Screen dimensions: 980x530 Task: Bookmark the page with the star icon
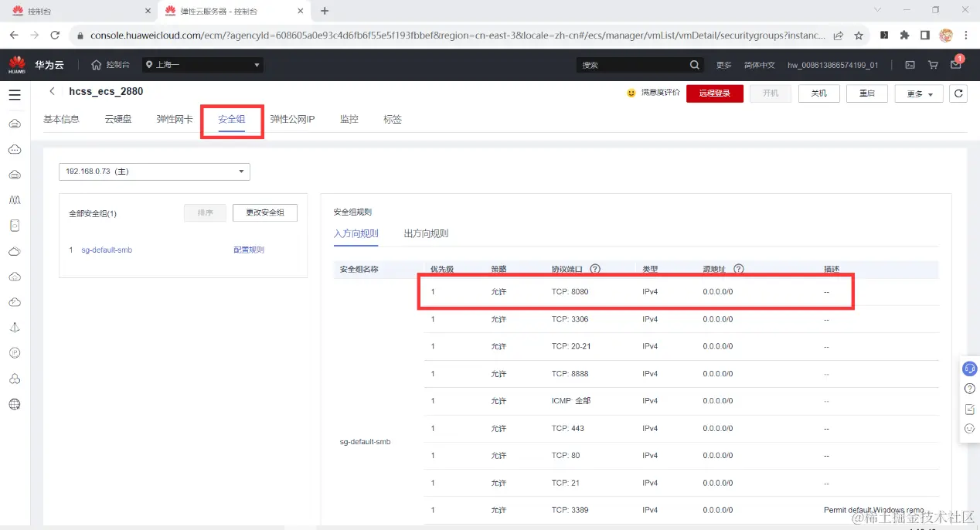859,36
